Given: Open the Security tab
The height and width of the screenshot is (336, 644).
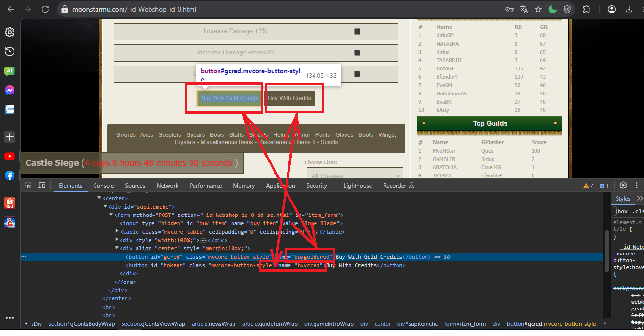Looking at the screenshot, I should (316, 186).
